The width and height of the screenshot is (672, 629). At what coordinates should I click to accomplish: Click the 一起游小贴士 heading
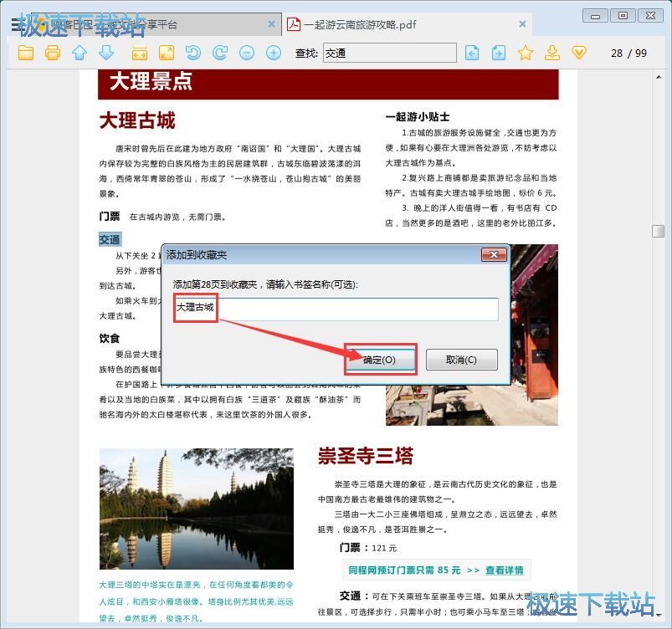[418, 116]
